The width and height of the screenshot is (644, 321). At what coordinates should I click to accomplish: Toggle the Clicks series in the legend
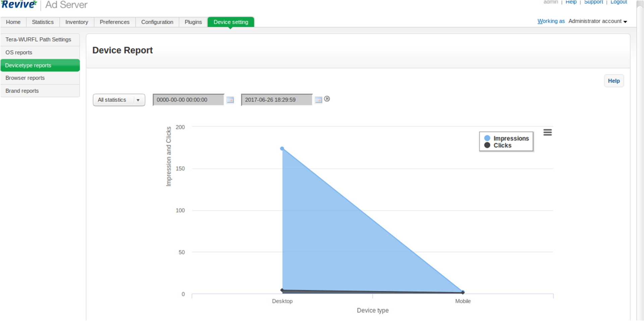[x=502, y=145]
